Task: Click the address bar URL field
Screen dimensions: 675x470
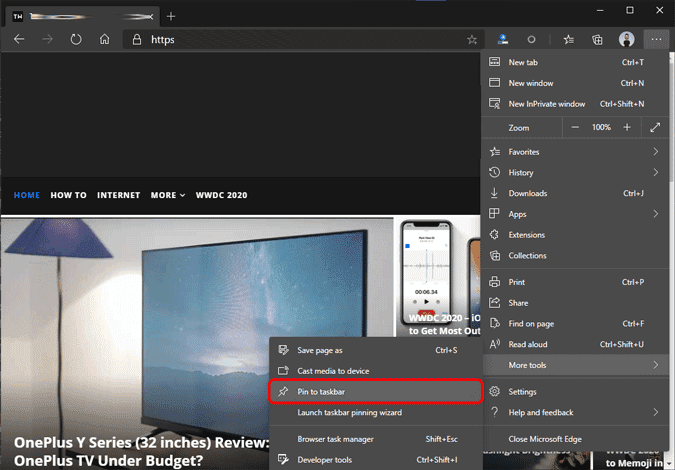Action: (301, 40)
